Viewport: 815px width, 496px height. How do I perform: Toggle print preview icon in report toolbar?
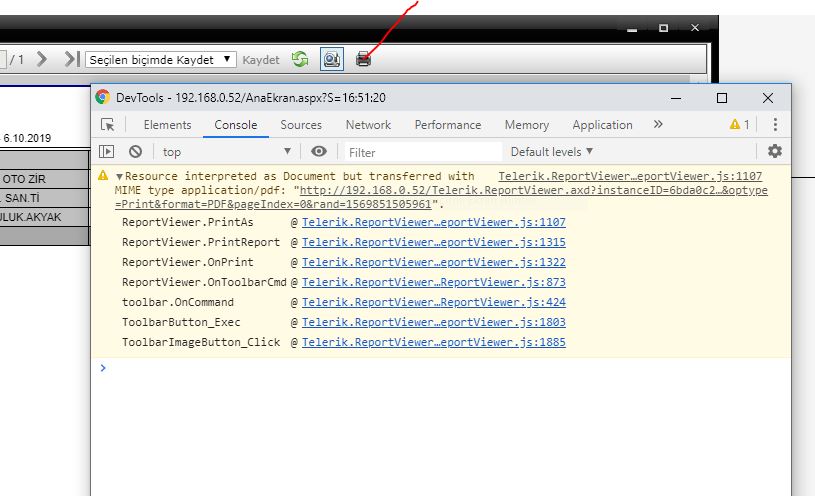click(332, 59)
